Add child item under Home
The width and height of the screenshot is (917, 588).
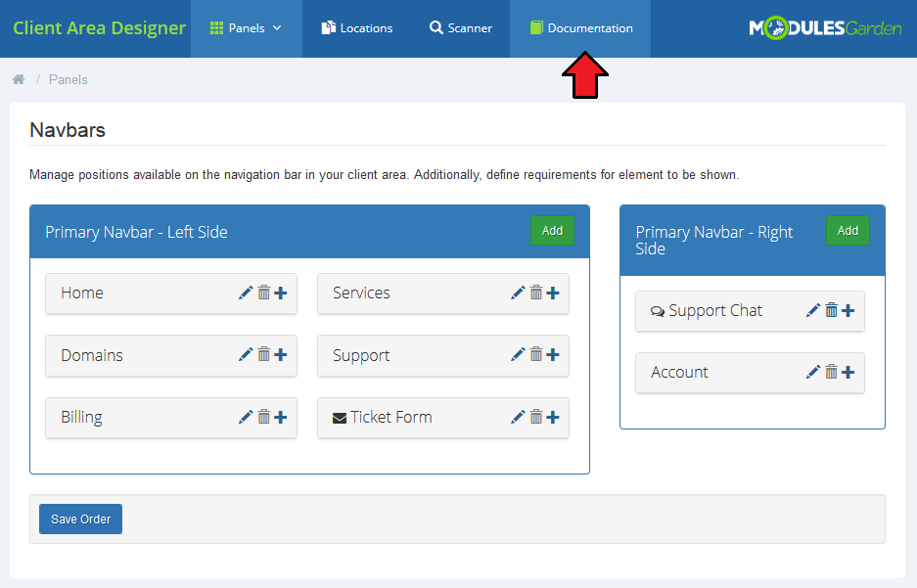[281, 293]
